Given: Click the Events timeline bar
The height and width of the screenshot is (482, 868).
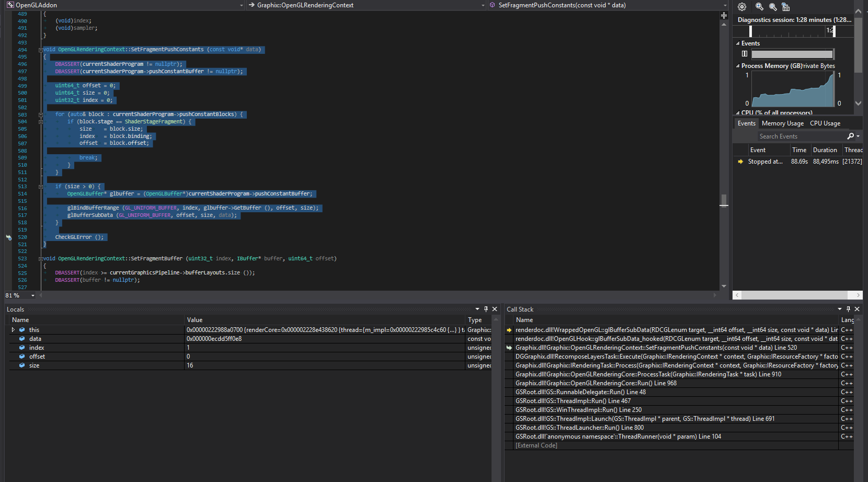Looking at the screenshot, I should pos(792,54).
